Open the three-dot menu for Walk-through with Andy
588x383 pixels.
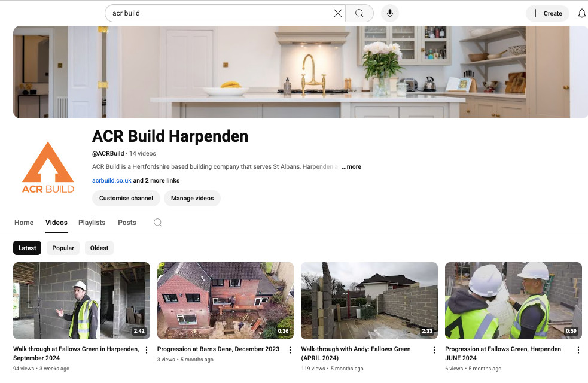point(434,350)
